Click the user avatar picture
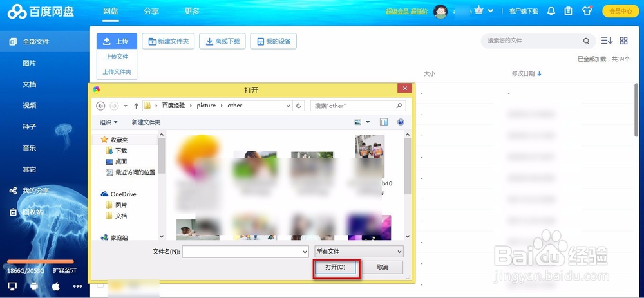The image size is (644, 298). click(x=440, y=12)
